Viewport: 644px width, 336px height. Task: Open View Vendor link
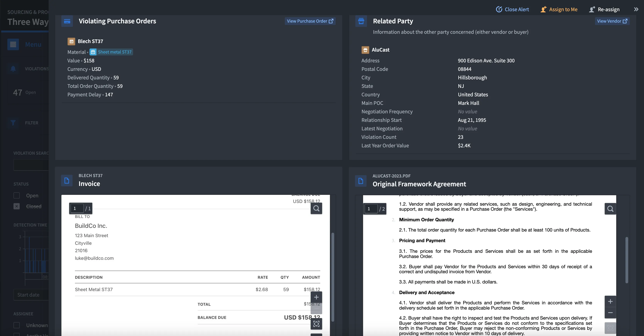click(612, 21)
